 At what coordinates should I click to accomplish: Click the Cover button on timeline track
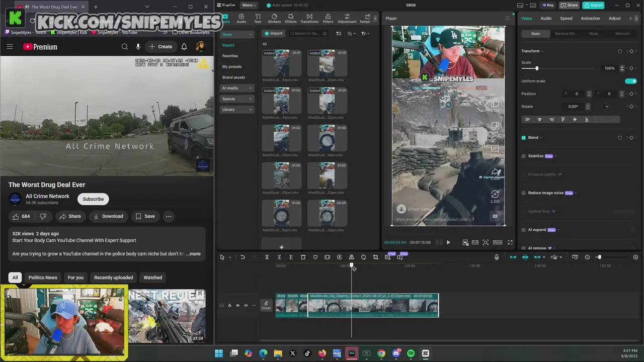pos(266,305)
